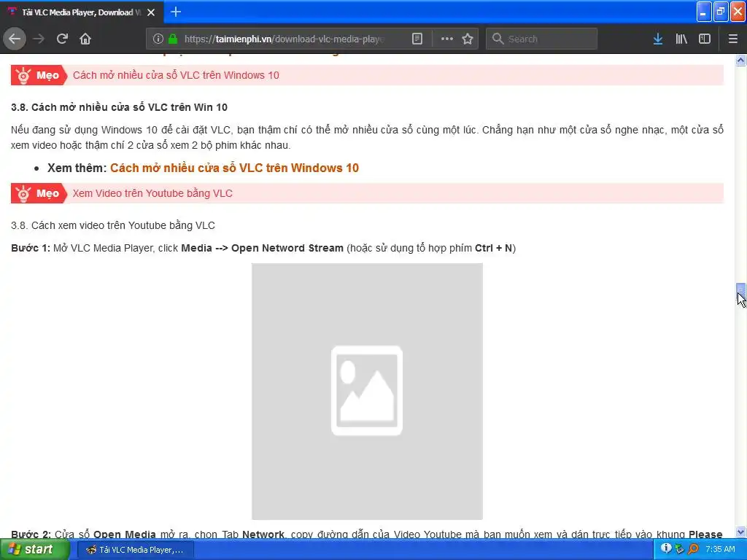This screenshot has width=747, height=560.
Task: Close the Tải VLC Media Player tab
Action: tap(151, 12)
